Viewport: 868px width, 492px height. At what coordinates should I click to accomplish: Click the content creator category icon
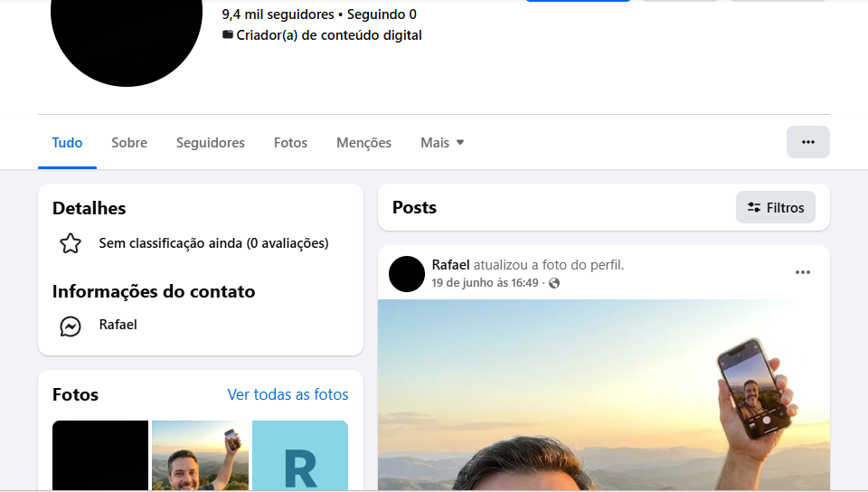(228, 35)
